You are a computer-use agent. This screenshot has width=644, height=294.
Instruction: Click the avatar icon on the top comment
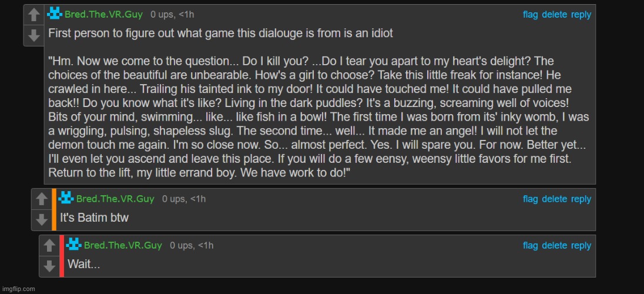[x=55, y=14]
